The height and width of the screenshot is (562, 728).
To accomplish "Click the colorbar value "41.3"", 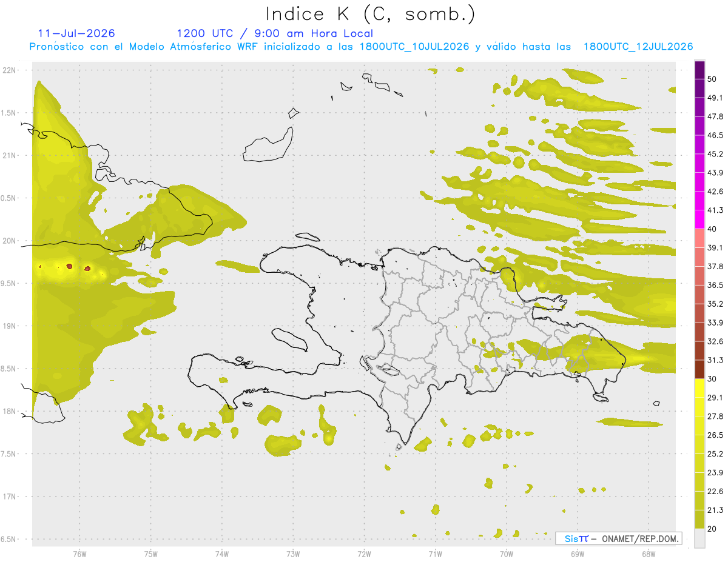I will (x=715, y=210).
